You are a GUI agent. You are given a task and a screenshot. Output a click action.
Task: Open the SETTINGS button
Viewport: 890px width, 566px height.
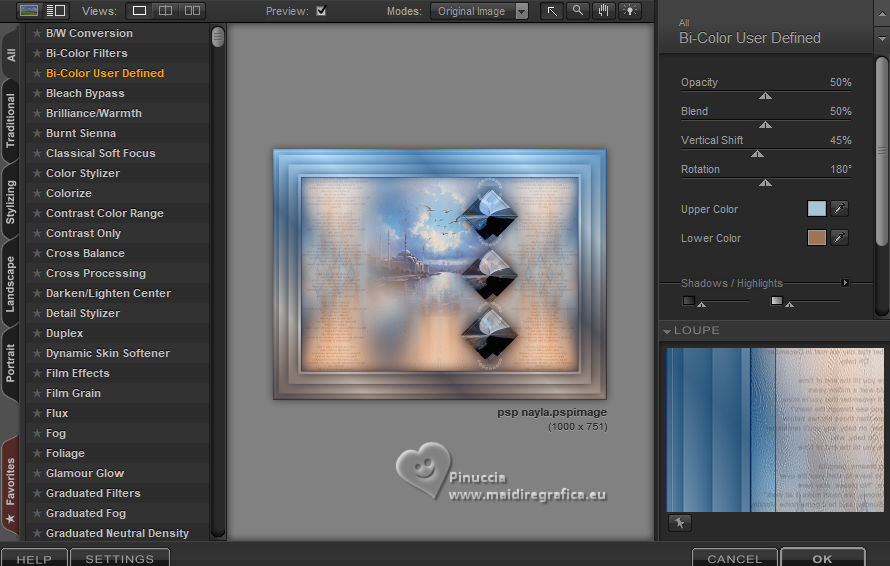click(x=120, y=559)
